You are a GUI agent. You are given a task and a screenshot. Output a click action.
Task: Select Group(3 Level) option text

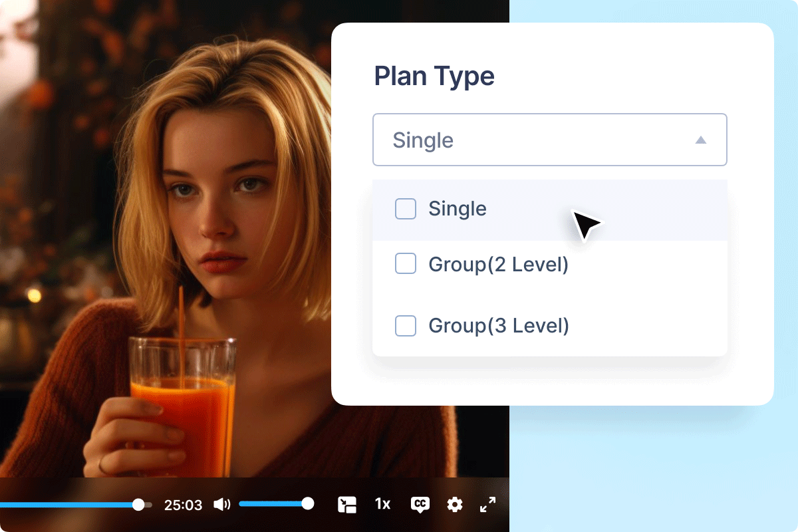tap(499, 326)
